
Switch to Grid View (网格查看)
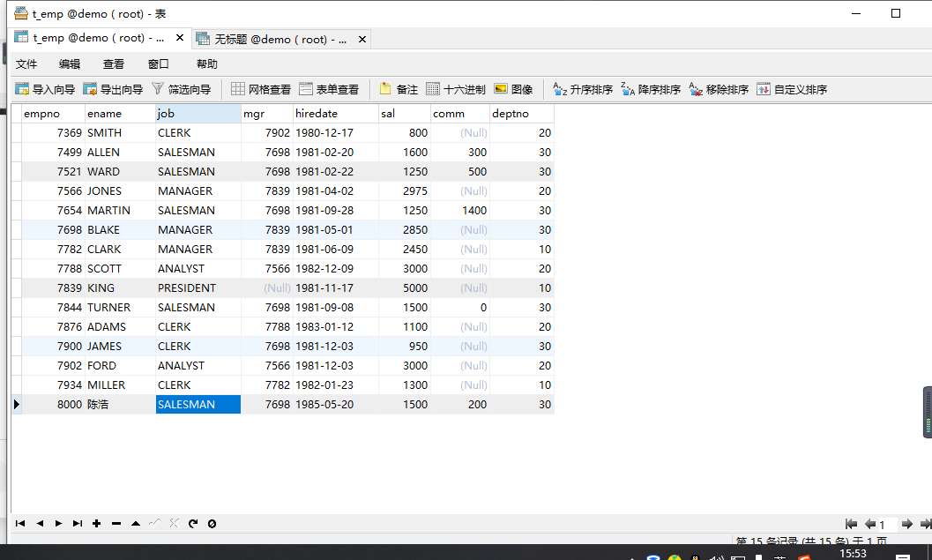pyautogui.click(x=261, y=89)
